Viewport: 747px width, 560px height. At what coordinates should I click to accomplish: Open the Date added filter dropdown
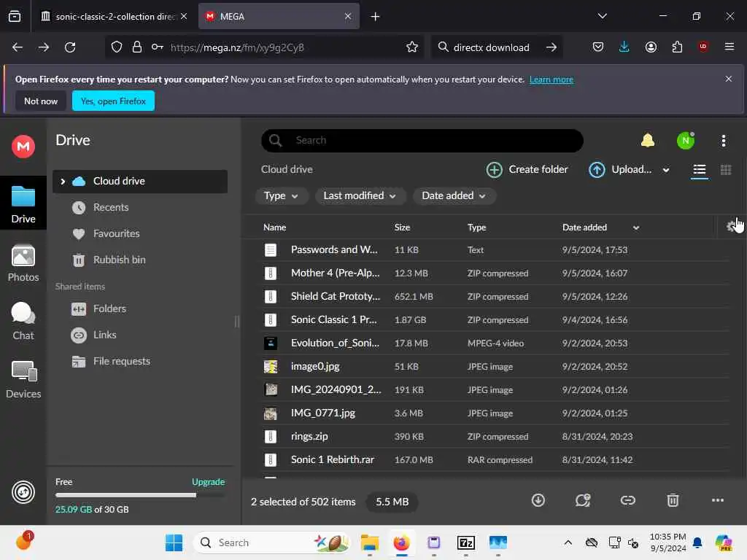(454, 195)
